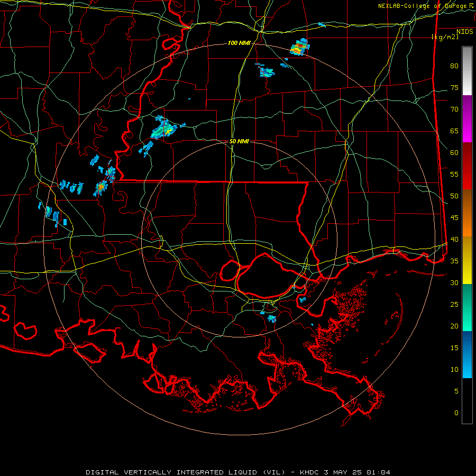Click the 40 value on the scale
476x476 pixels.
(x=454, y=239)
